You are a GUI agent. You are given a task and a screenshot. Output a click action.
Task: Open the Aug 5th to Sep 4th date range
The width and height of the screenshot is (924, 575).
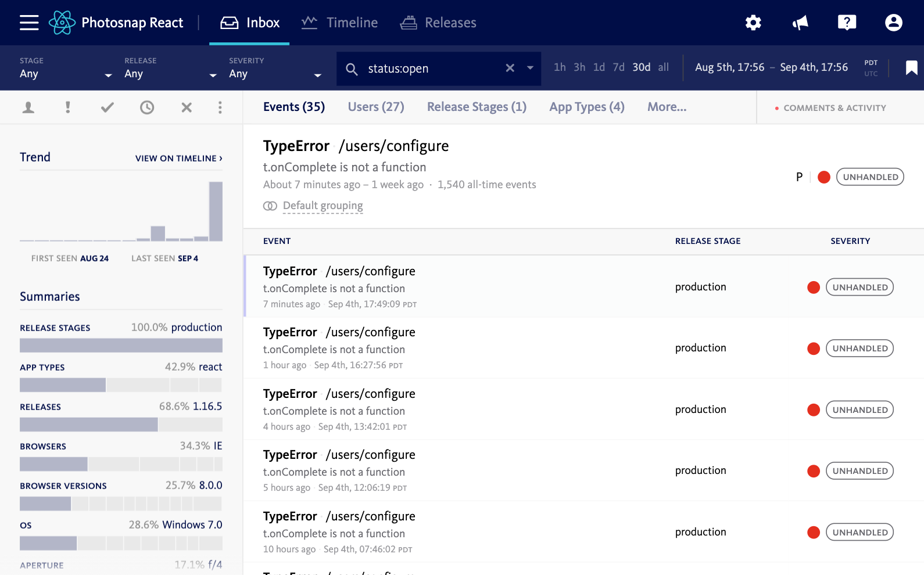point(772,67)
